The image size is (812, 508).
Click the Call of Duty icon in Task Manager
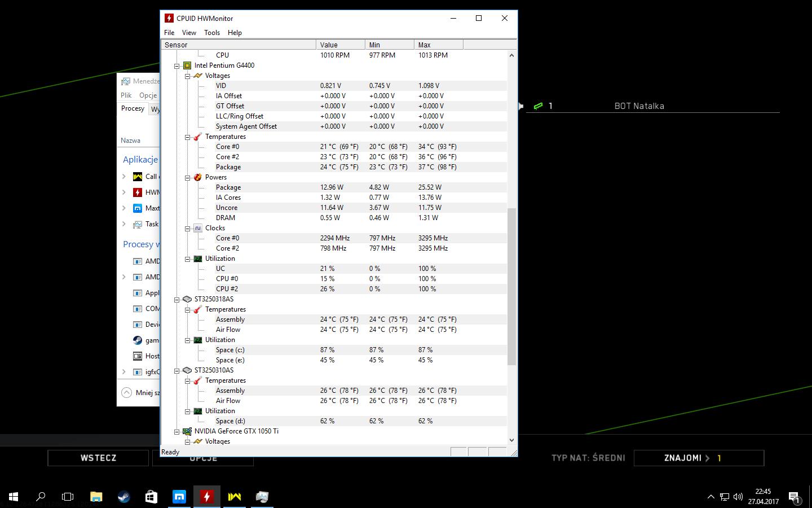pyautogui.click(x=138, y=177)
